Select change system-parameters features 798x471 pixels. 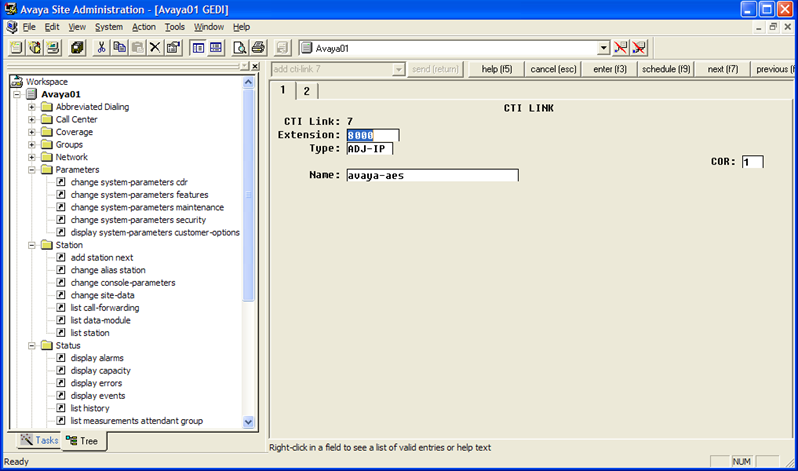pos(139,195)
